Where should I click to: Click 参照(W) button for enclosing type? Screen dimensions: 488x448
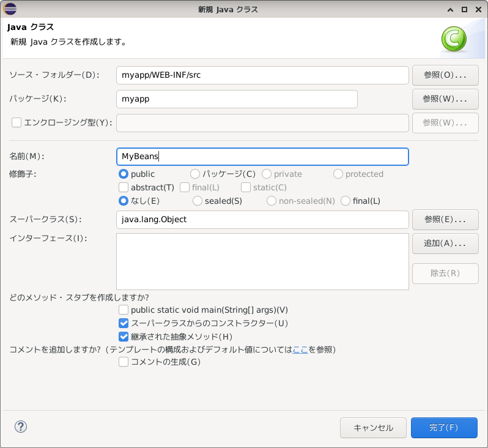pos(445,123)
